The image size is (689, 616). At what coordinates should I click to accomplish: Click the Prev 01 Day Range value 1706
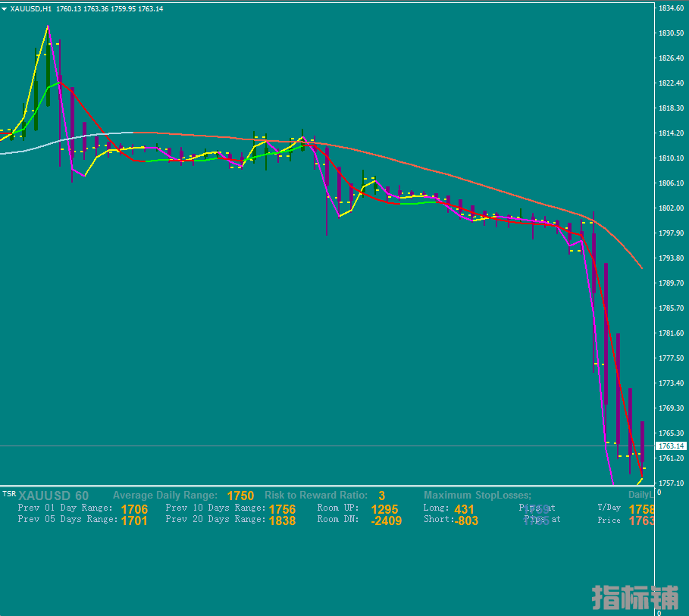tap(134, 509)
